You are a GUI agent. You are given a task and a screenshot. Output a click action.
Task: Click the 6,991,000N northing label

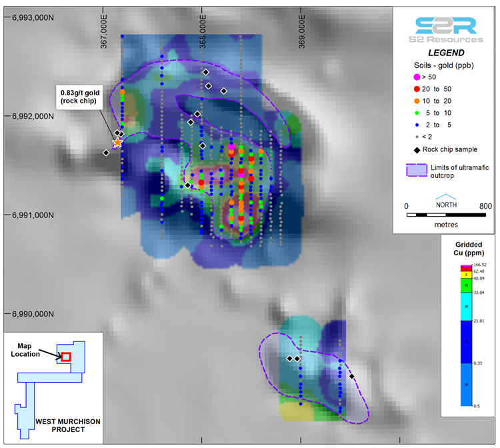coord(33,215)
